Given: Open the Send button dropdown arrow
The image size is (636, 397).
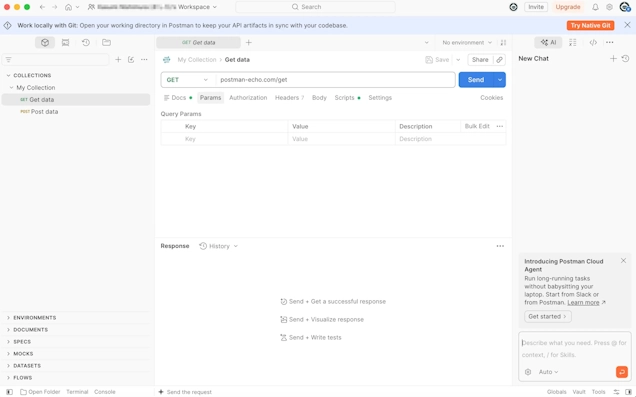Looking at the screenshot, I should (x=500, y=80).
